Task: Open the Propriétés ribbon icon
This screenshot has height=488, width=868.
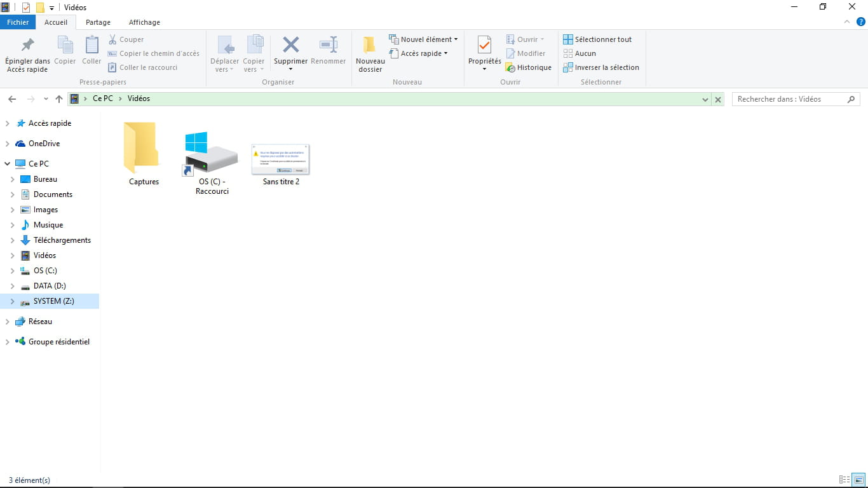Action: [x=484, y=46]
